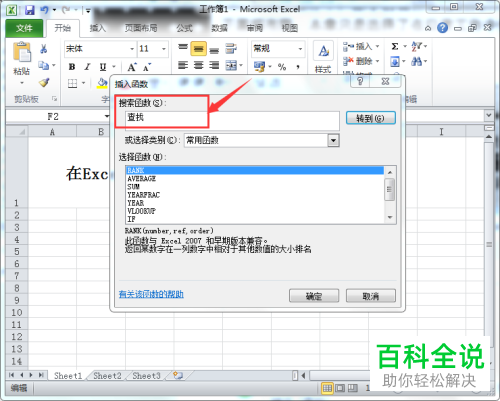Center text horizontally

(x=198, y=65)
